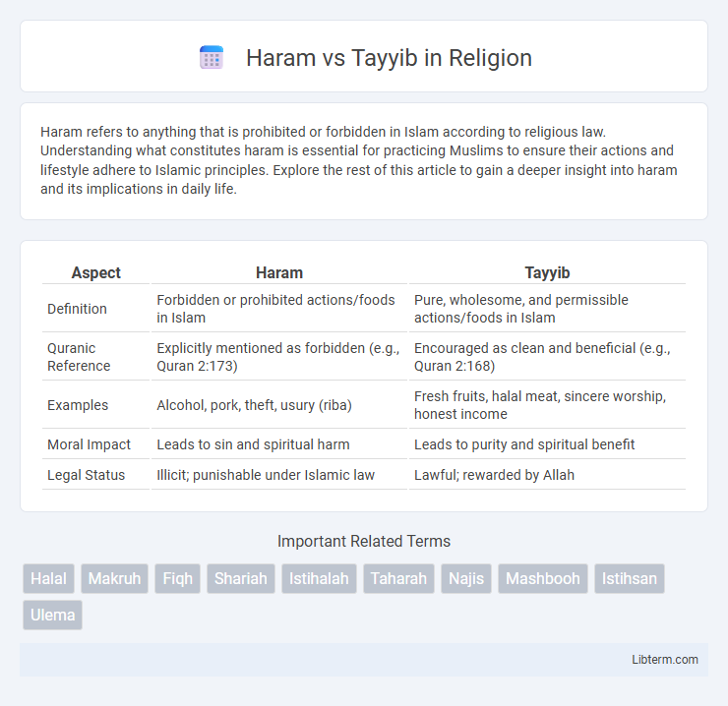728x706 pixels.
Task: Open the Taharah tag
Action: (398, 578)
